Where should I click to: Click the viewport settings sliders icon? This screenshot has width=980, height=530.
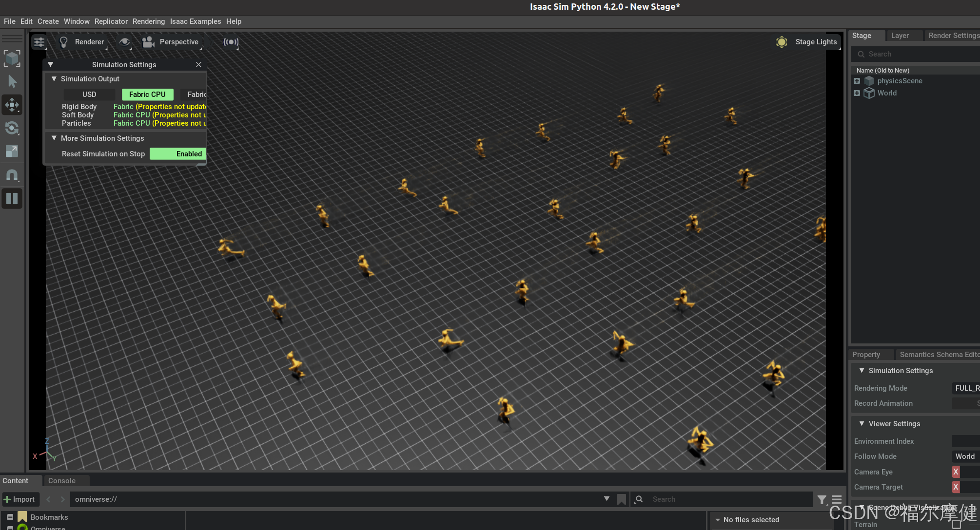[39, 42]
